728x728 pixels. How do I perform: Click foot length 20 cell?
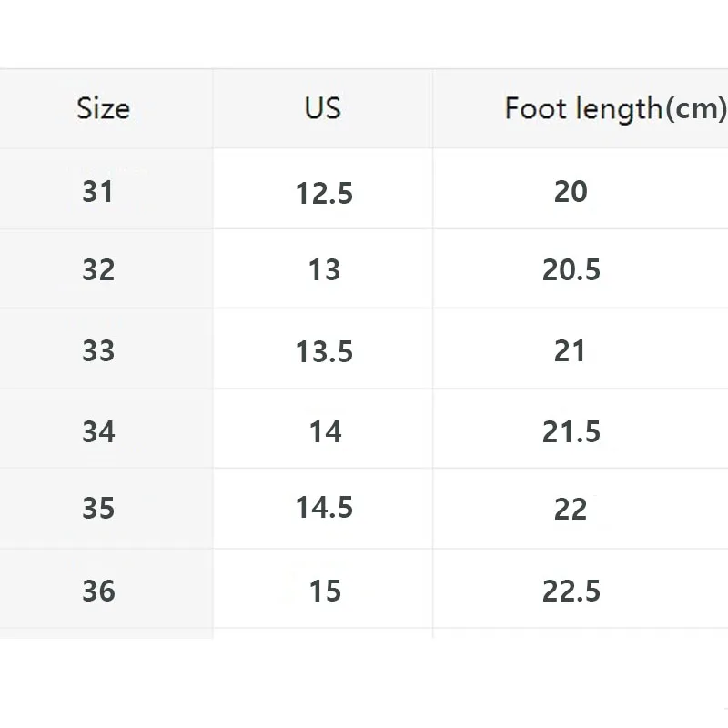(571, 191)
